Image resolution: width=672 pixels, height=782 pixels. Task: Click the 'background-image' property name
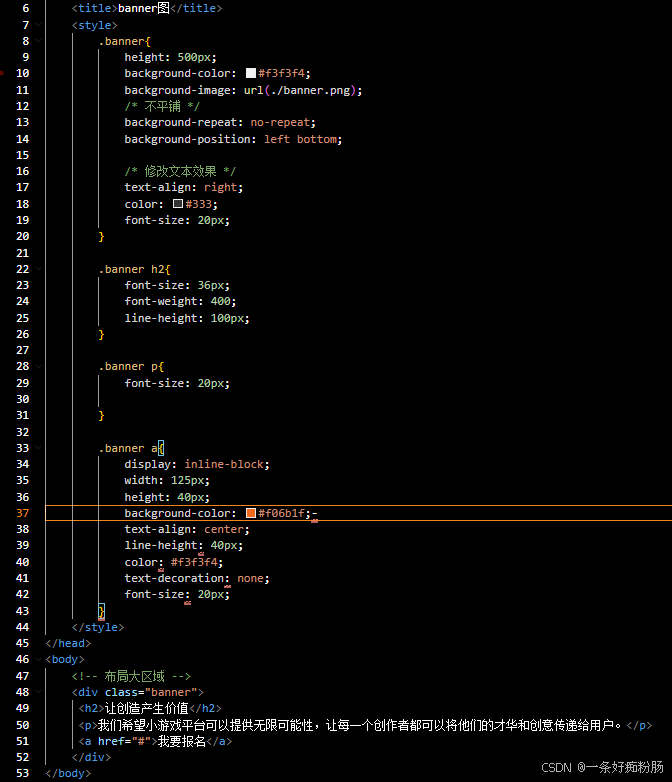[177, 90]
